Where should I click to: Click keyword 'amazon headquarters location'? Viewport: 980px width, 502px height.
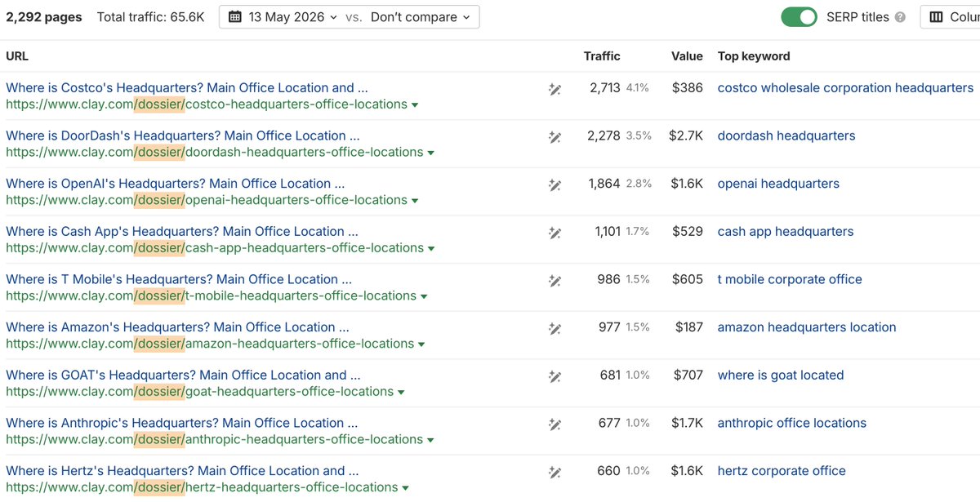point(807,327)
